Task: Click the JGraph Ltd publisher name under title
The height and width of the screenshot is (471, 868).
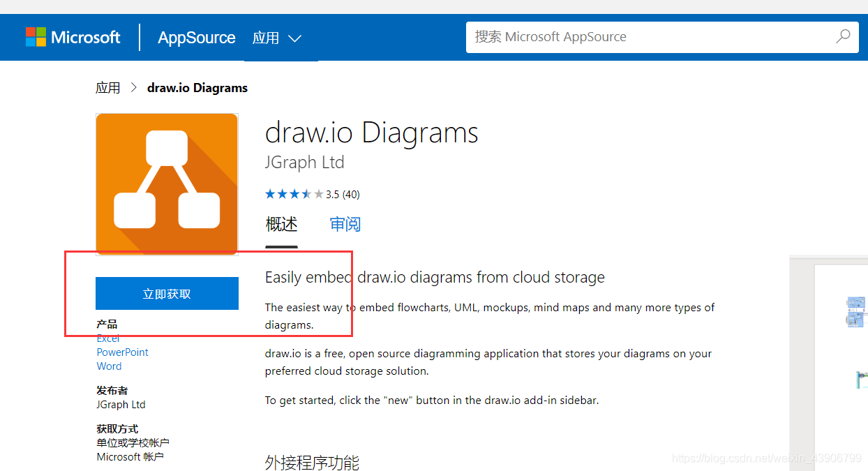Action: [305, 163]
